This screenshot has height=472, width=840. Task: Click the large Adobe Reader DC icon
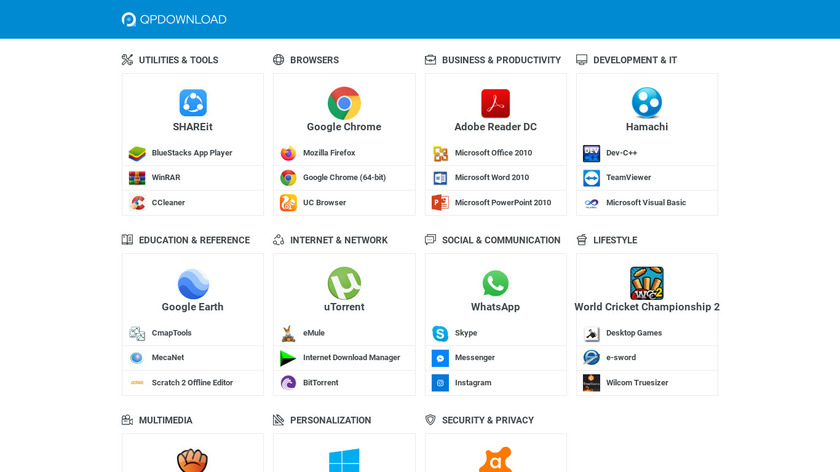pos(496,103)
